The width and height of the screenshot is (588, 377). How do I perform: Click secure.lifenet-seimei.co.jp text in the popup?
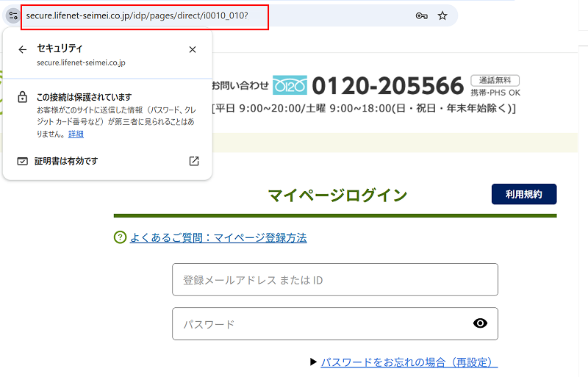(81, 62)
